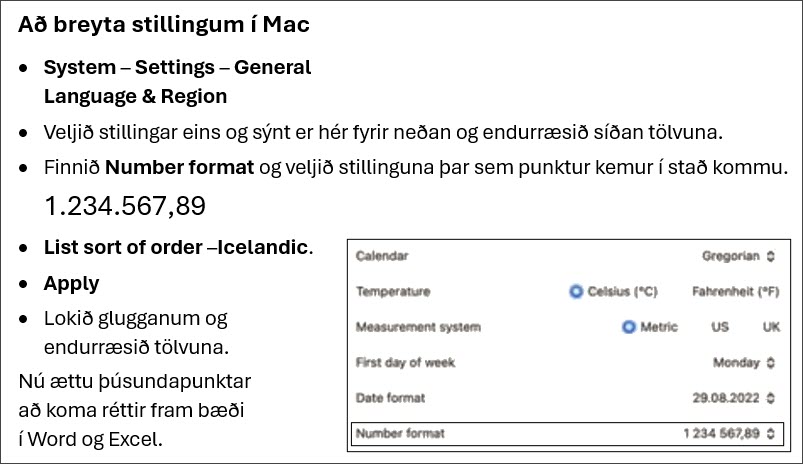
Task: Click the Calendar row label
Action: [382, 256]
